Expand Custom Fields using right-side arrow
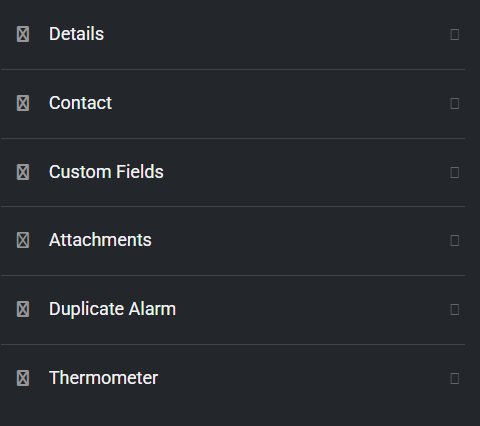 point(455,172)
